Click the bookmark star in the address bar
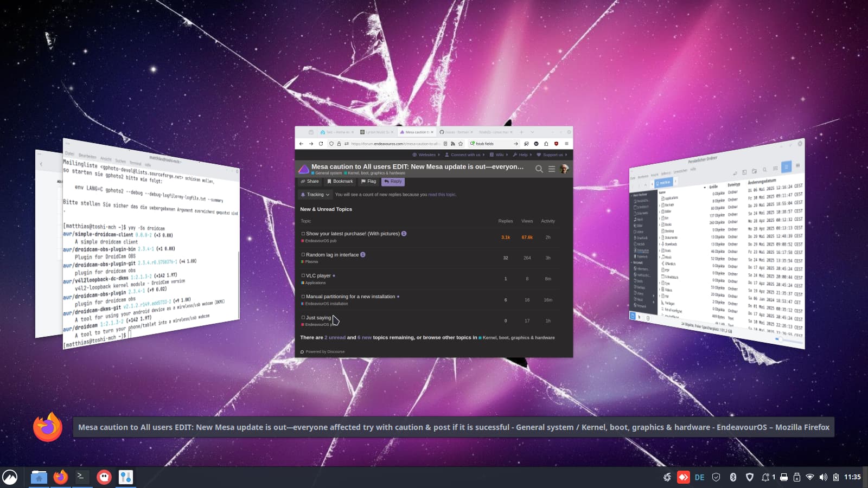Image resolution: width=868 pixels, height=488 pixels. coord(461,144)
